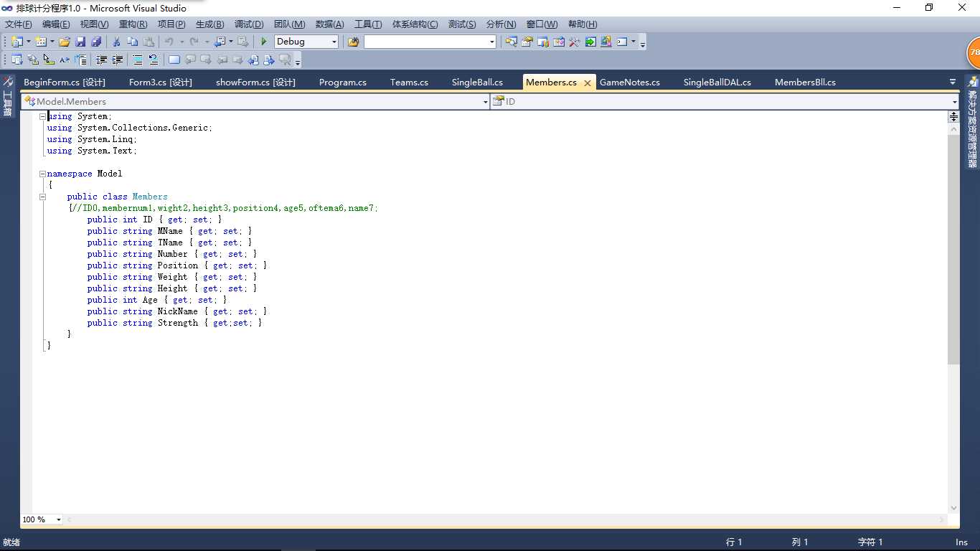
Task: Open the 编辑(E) menu
Action: (x=56, y=24)
